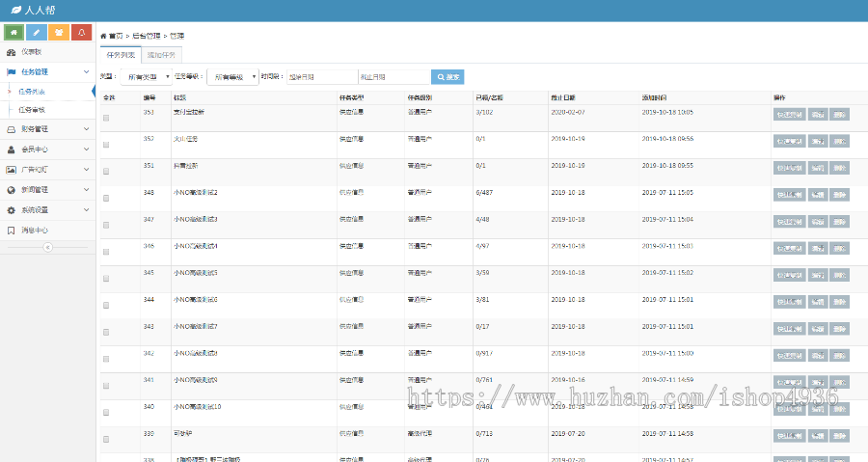This screenshot has width=868, height=462.
Task: Click the home icon in the breadcrumb
Action: coord(103,36)
